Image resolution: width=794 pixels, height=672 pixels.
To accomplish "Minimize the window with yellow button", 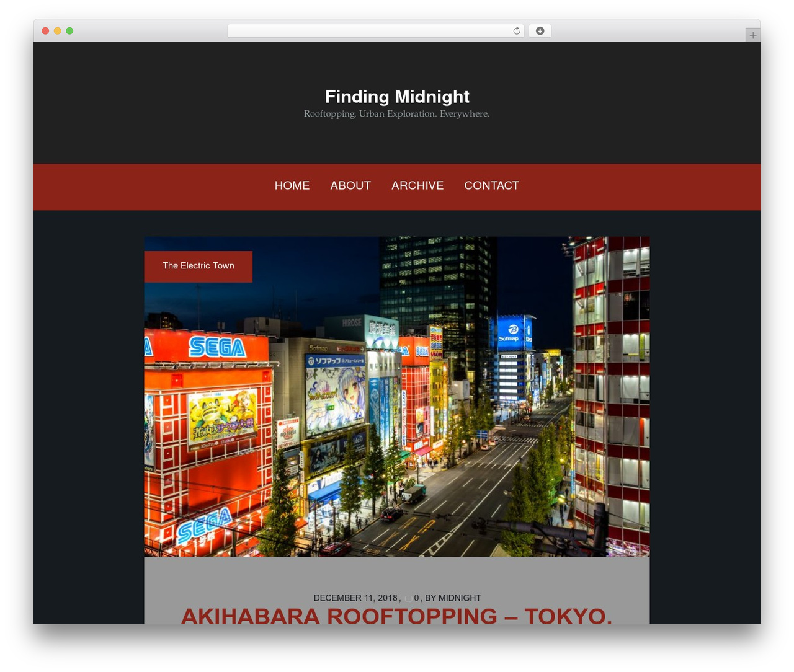I will click(x=57, y=31).
